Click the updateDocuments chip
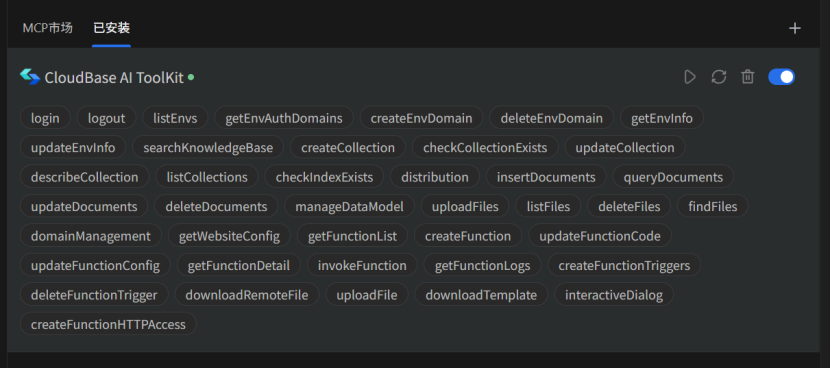This screenshot has width=831, height=369. coord(84,206)
